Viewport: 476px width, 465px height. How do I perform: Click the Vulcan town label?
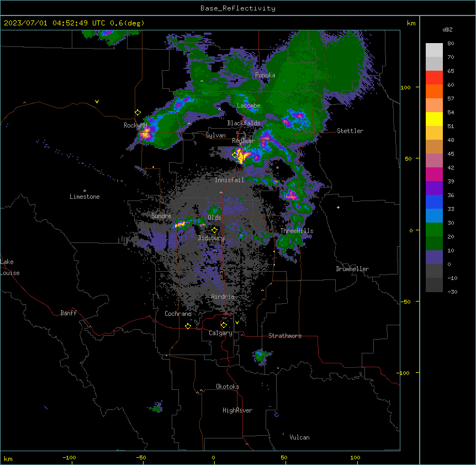299,437
